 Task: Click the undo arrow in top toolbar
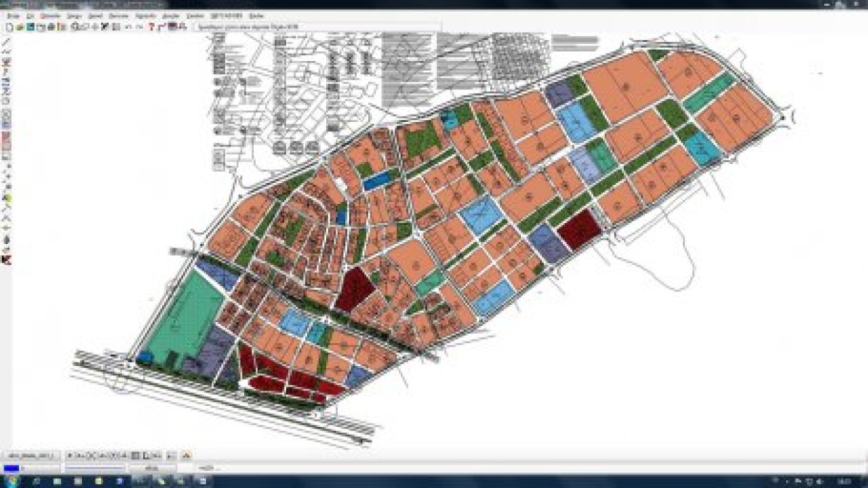point(129,27)
